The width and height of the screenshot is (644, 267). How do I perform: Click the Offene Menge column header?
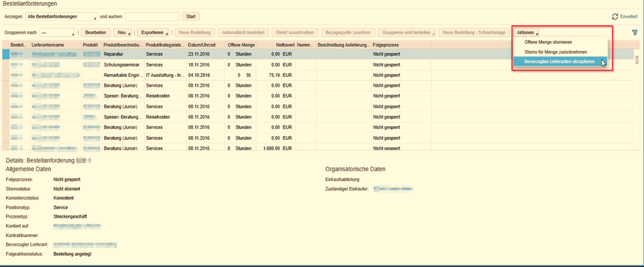[x=241, y=44]
